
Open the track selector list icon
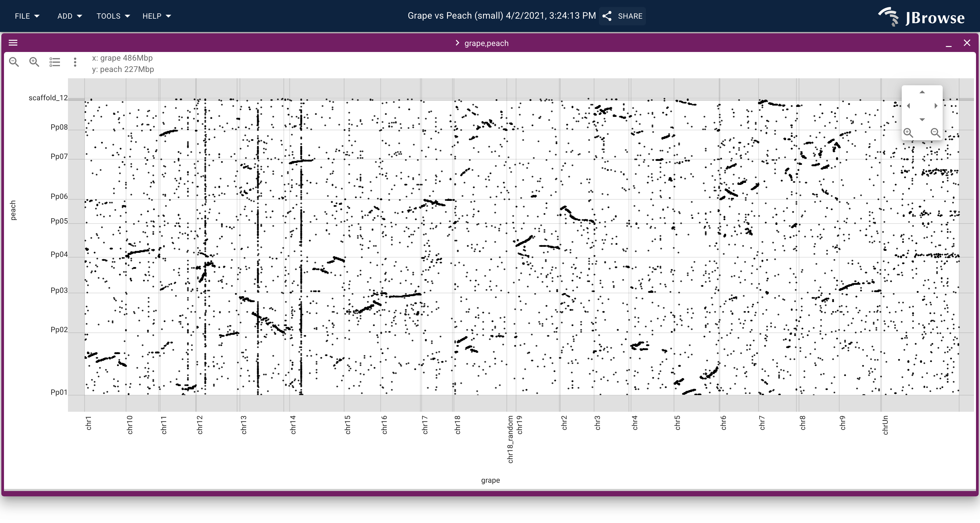pos(55,62)
